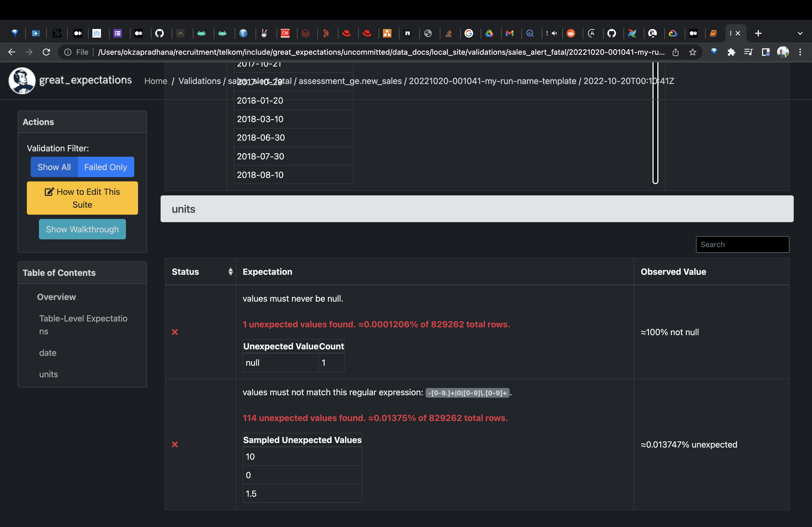Toggle the browser side panel icon

point(766,52)
